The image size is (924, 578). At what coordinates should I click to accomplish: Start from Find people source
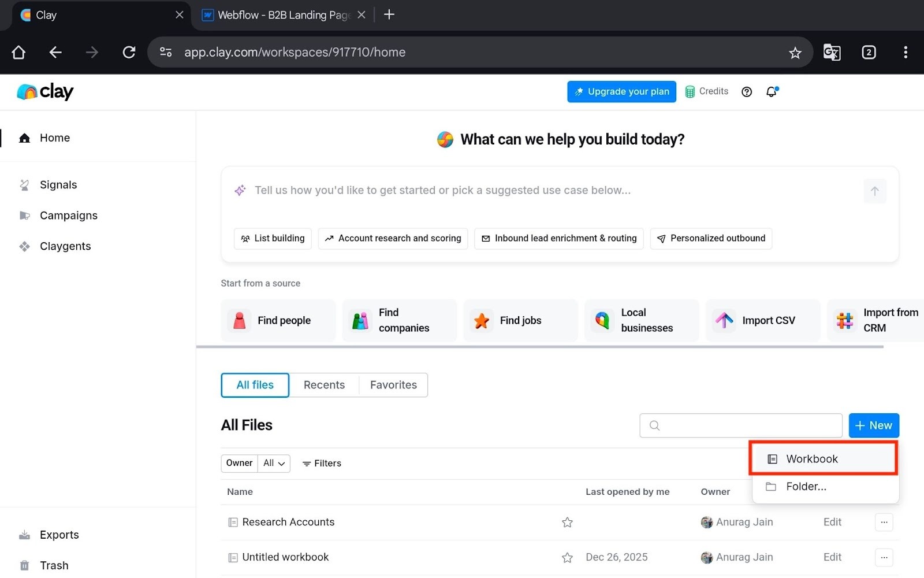[x=278, y=320]
